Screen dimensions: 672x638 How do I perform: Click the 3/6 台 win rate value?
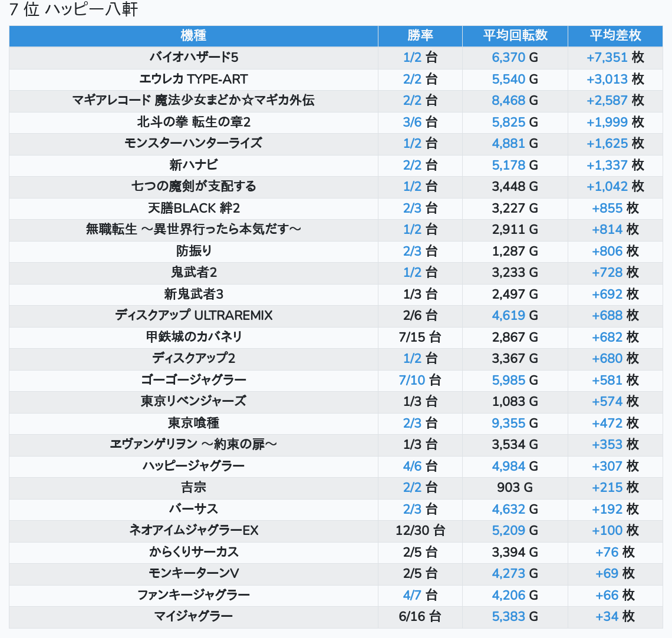coord(420,122)
